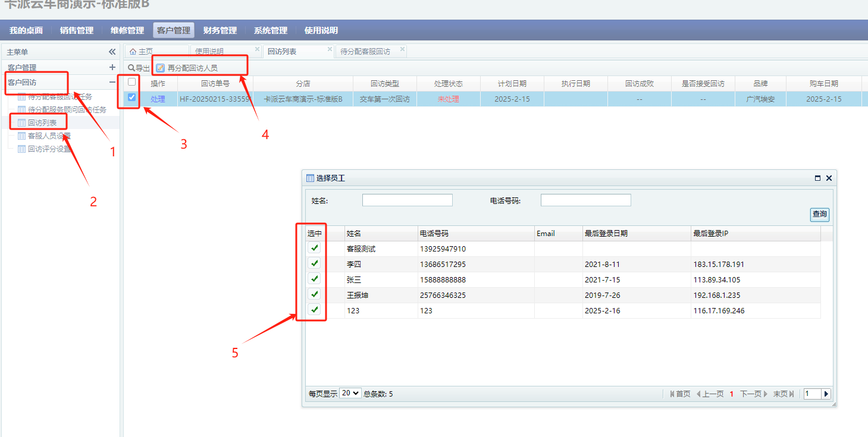
Task: Click the 查询 button in dialog
Action: point(819,214)
